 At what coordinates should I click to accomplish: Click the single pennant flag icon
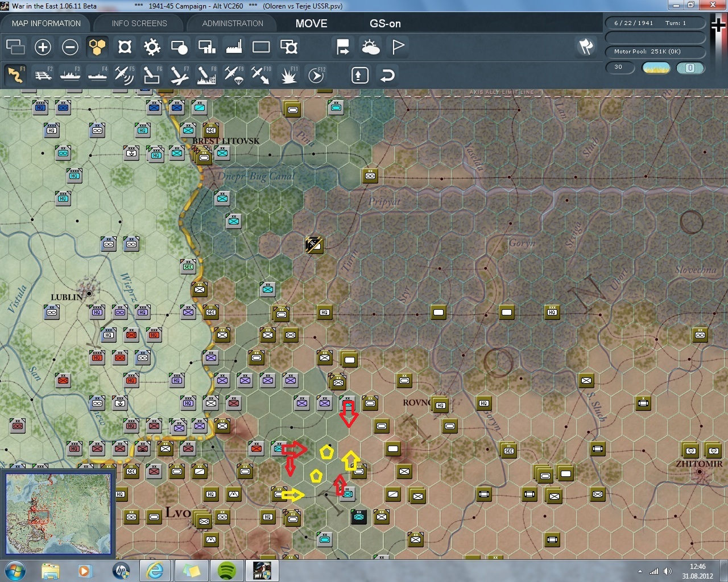(398, 47)
